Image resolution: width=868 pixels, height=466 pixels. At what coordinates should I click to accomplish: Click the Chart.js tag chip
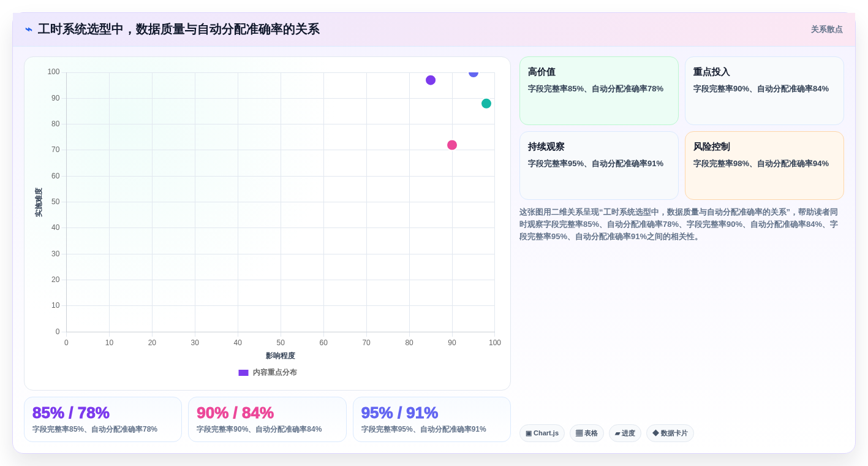coord(542,434)
